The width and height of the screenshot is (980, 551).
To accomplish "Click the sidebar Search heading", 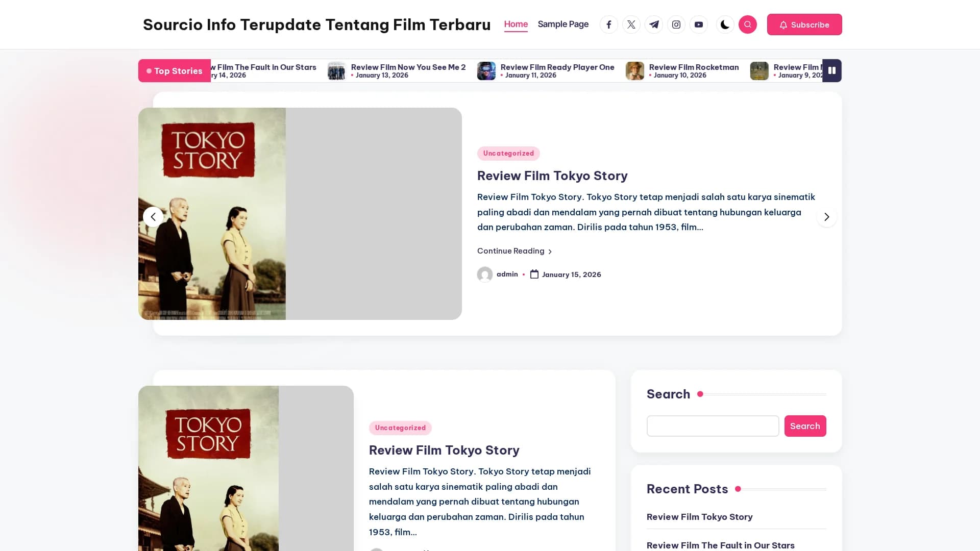I will pyautogui.click(x=668, y=394).
